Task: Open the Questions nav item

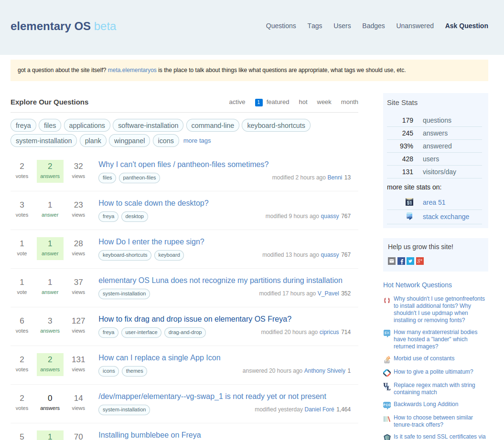Action: (281, 26)
